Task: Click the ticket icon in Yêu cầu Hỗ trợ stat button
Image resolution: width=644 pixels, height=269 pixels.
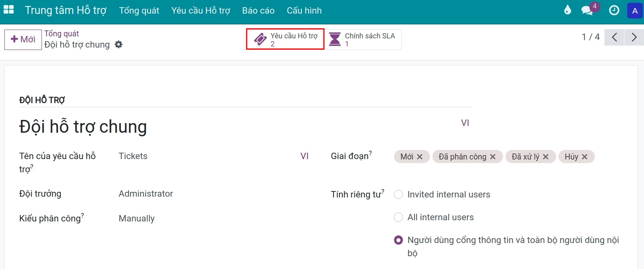Action: (x=260, y=39)
